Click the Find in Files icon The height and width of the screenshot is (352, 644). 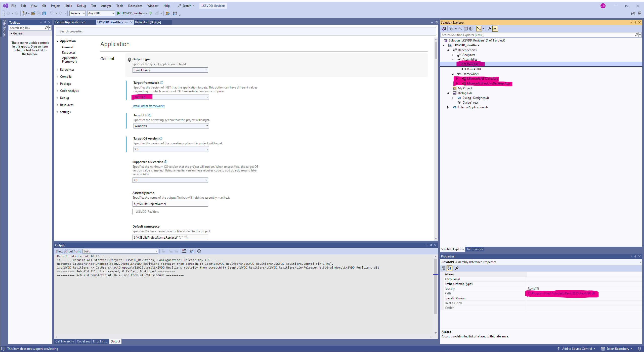(x=168, y=13)
